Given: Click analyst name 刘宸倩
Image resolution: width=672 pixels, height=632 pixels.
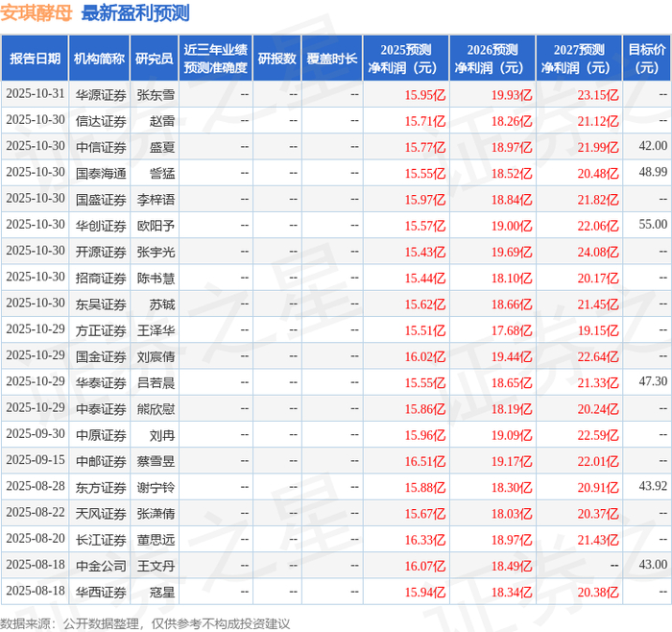Looking at the screenshot, I should point(156,356).
